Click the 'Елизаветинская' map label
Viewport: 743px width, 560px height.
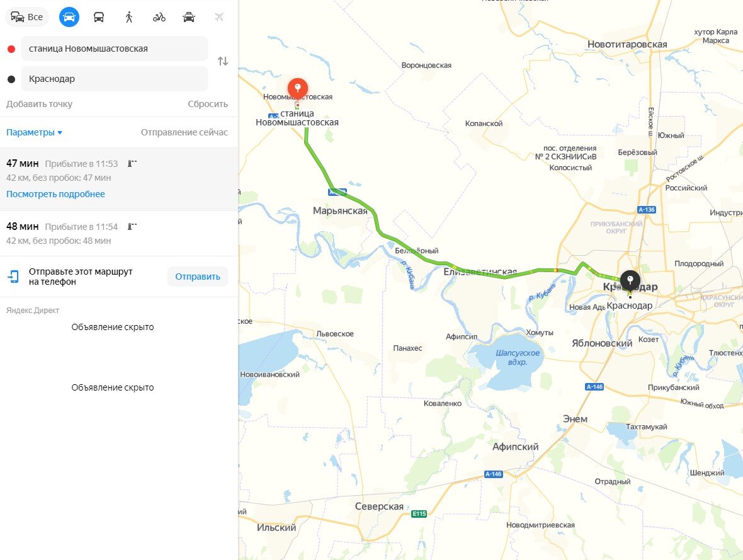pos(480,271)
